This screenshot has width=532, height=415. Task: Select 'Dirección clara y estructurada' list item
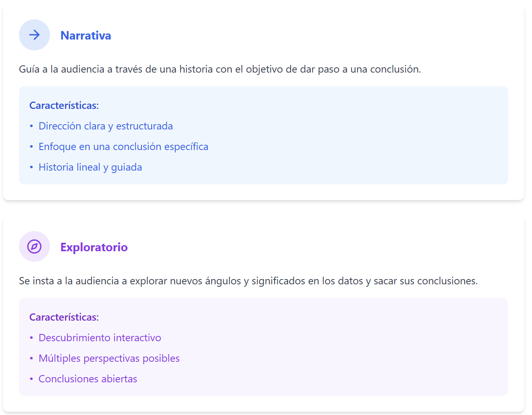pyautogui.click(x=106, y=126)
